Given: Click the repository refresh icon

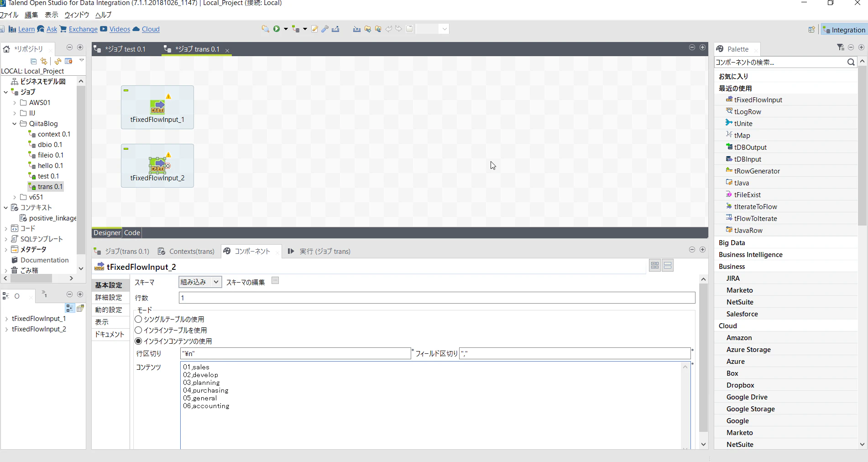Looking at the screenshot, I should (x=58, y=61).
